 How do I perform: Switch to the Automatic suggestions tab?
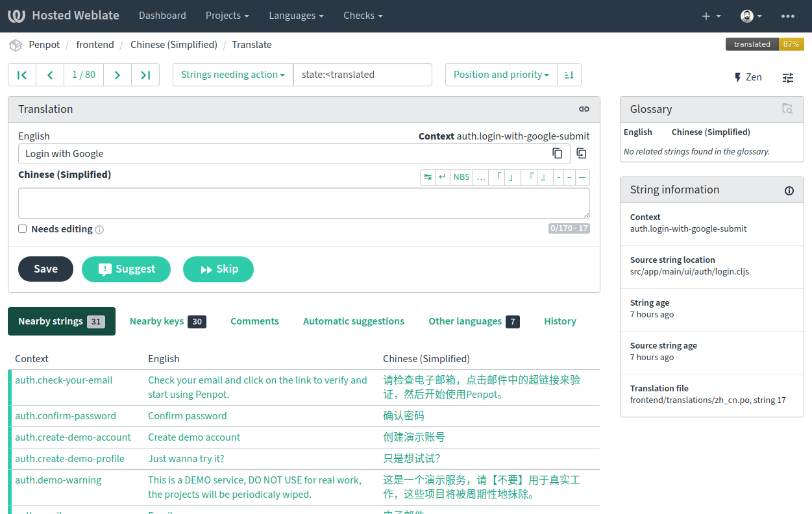353,321
